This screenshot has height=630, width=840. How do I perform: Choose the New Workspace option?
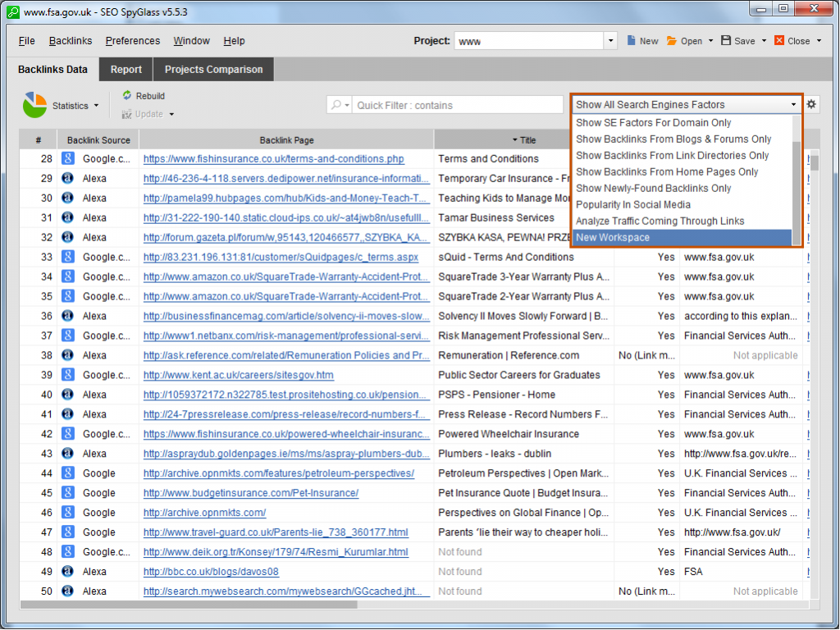(x=682, y=237)
